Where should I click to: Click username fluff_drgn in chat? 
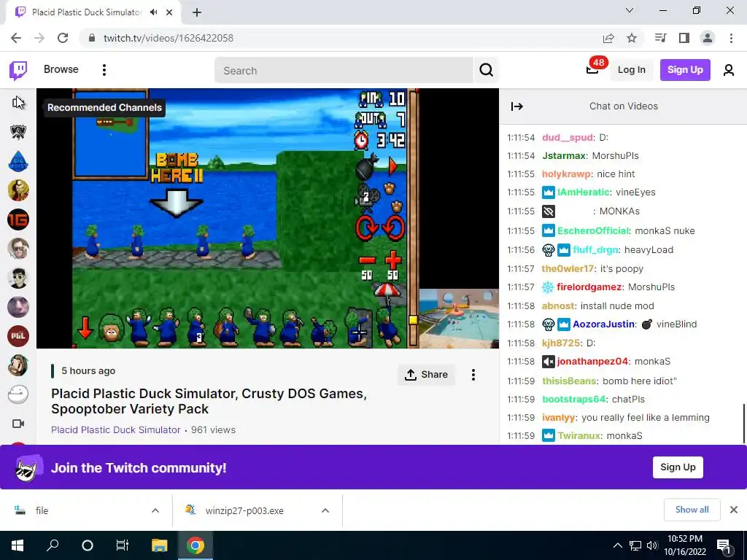tap(595, 249)
